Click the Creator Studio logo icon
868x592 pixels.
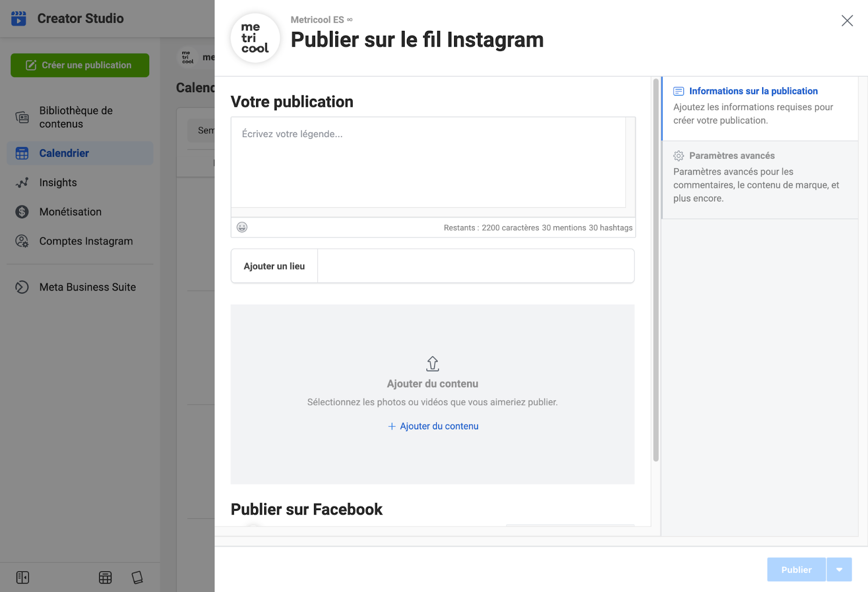tap(18, 18)
